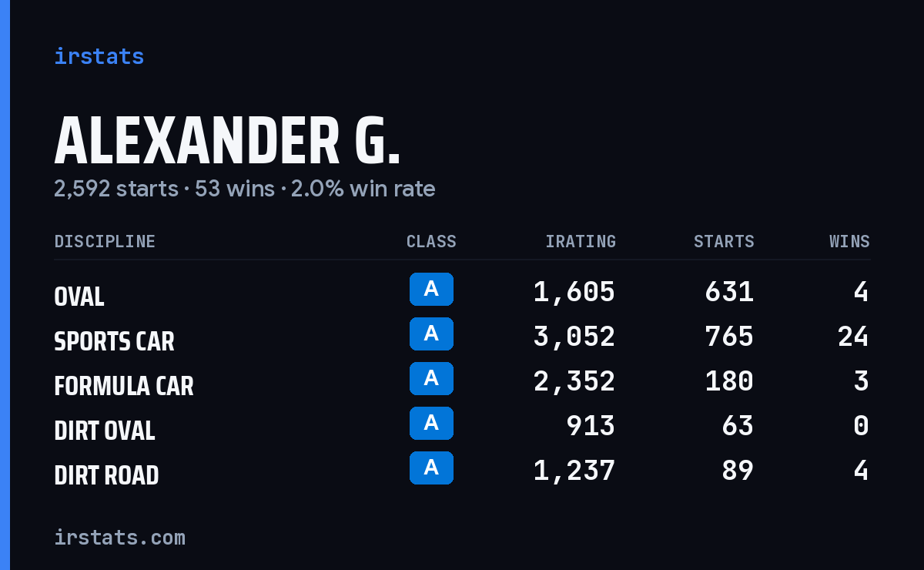The height and width of the screenshot is (570, 924).
Task: Click the Sports Car iRating value 3,052
Action: pyautogui.click(x=574, y=337)
